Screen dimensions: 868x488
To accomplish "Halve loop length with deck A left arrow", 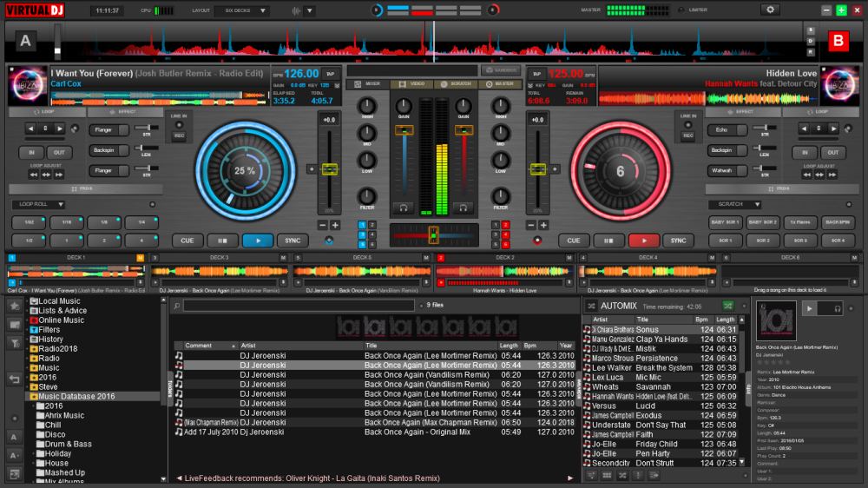I will (x=31, y=129).
